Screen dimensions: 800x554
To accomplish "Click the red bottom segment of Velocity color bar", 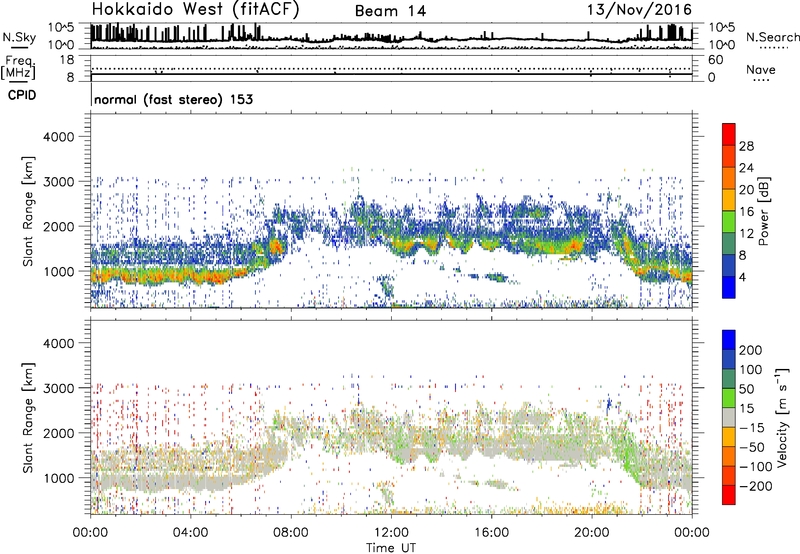I will pos(729,495).
